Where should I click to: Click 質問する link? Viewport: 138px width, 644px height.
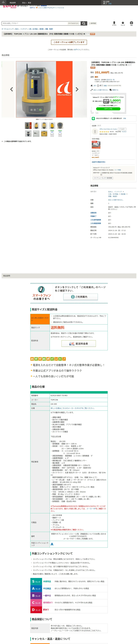pos(115,90)
